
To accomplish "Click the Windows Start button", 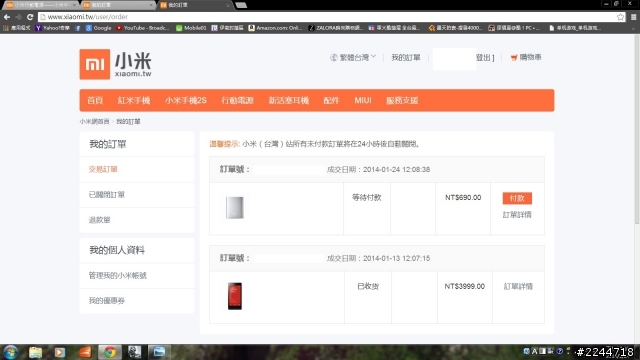I will click(11, 352).
